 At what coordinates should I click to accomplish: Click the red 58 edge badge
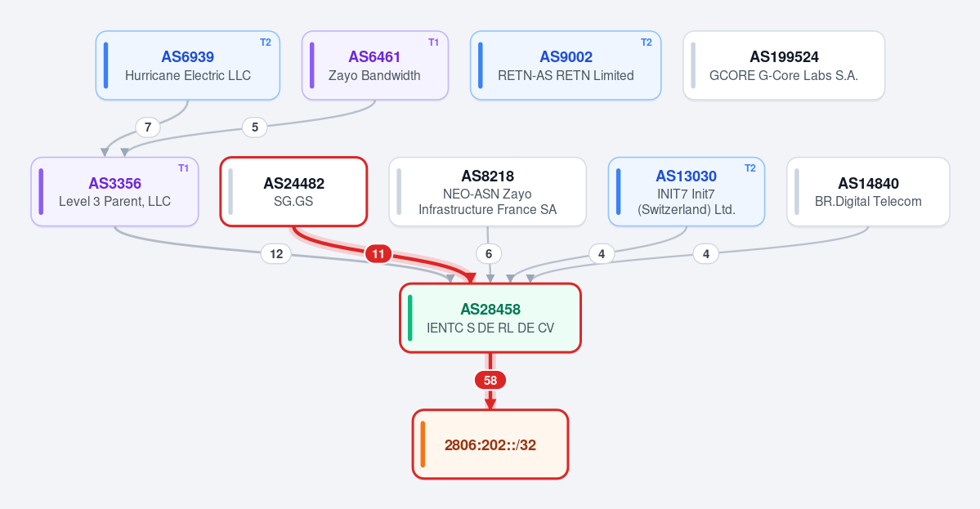click(x=490, y=381)
